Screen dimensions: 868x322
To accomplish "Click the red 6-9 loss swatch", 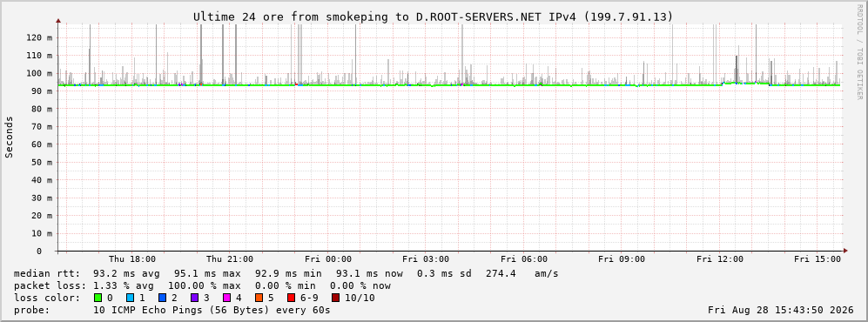I will [x=291, y=298].
